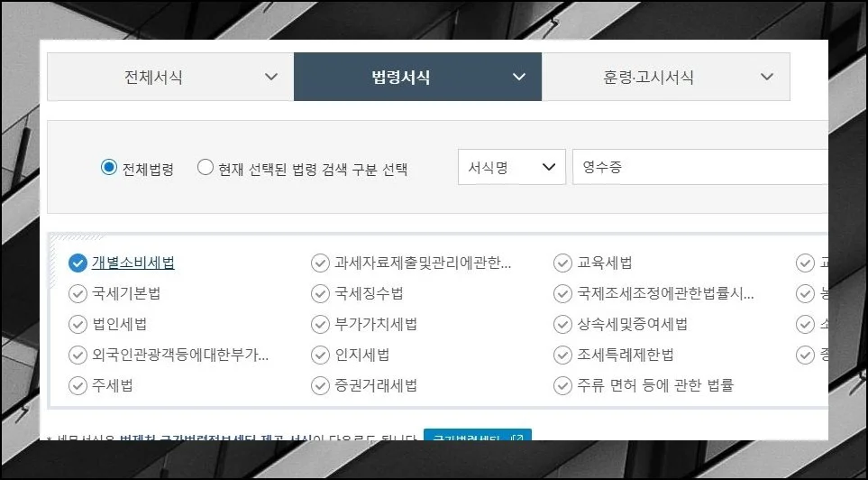Check the 법인세법 check icon
The height and width of the screenshot is (480, 868).
(78, 324)
